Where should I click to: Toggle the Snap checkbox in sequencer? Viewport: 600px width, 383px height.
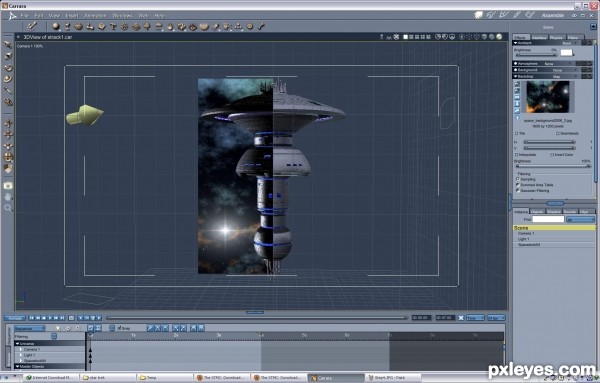[119, 328]
